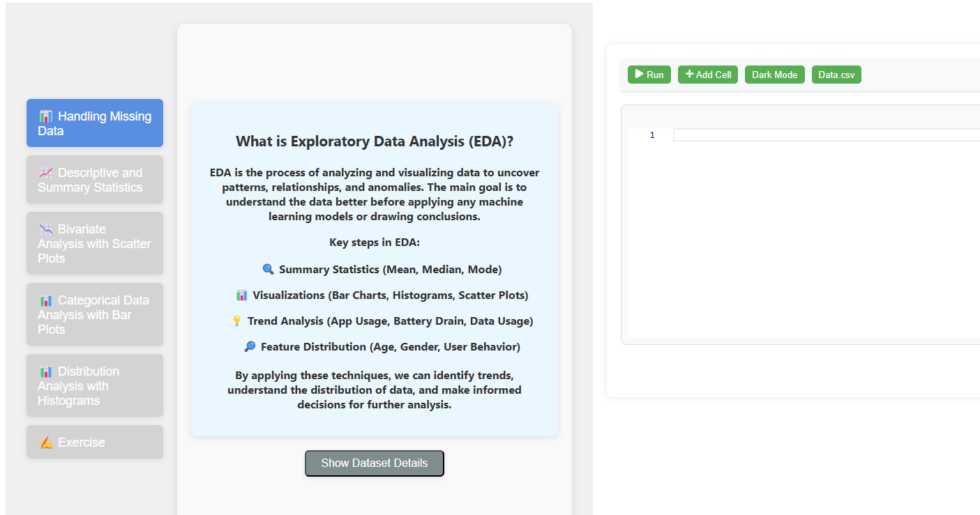The image size is (980, 515).
Task: Toggle Dark Mode
Action: click(774, 75)
